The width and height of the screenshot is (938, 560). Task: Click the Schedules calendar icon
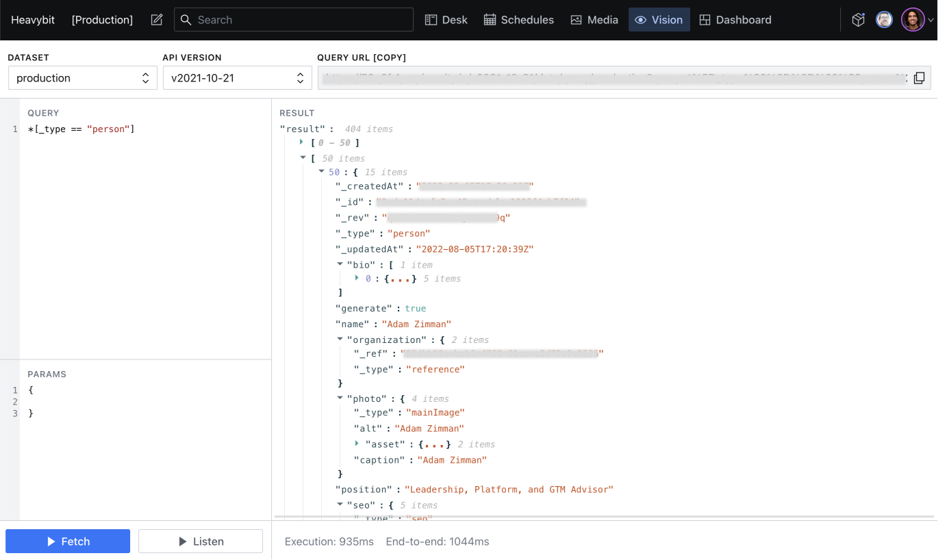[x=490, y=20]
